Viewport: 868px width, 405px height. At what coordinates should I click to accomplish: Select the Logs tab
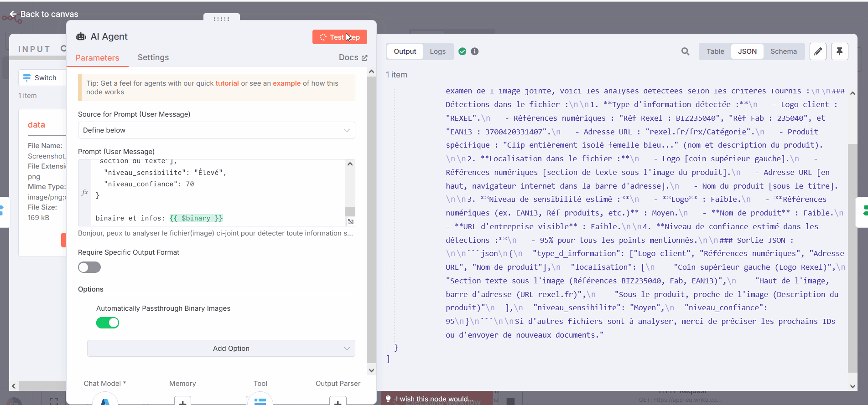click(438, 51)
